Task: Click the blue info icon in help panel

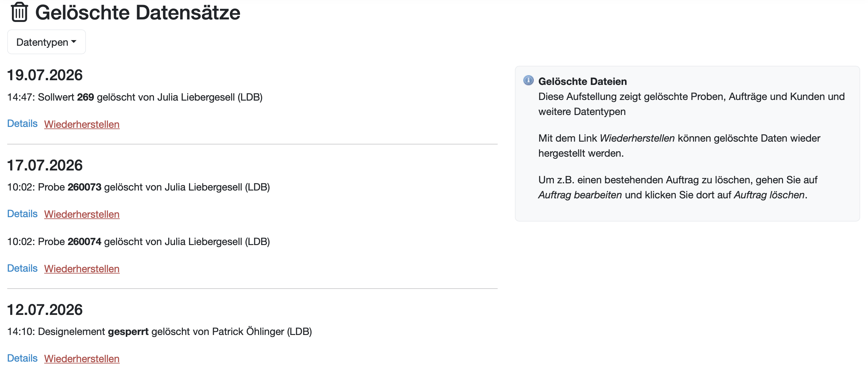Action: pos(528,81)
